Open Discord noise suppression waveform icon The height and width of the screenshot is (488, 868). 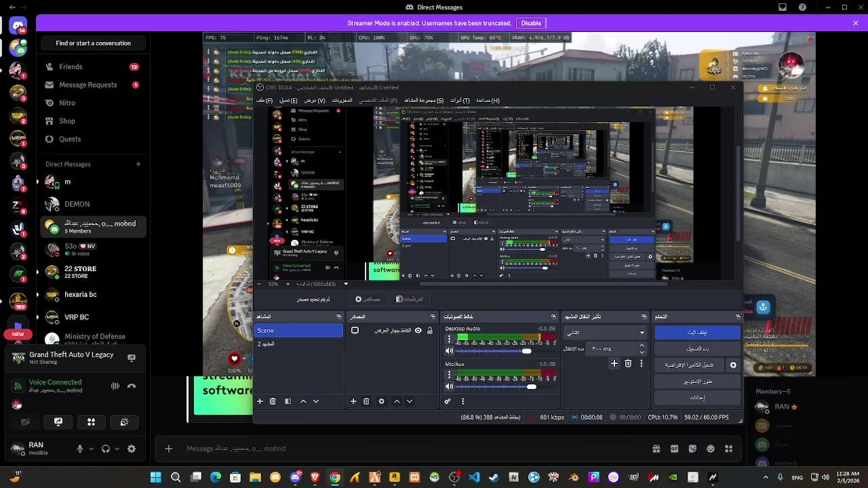115,386
